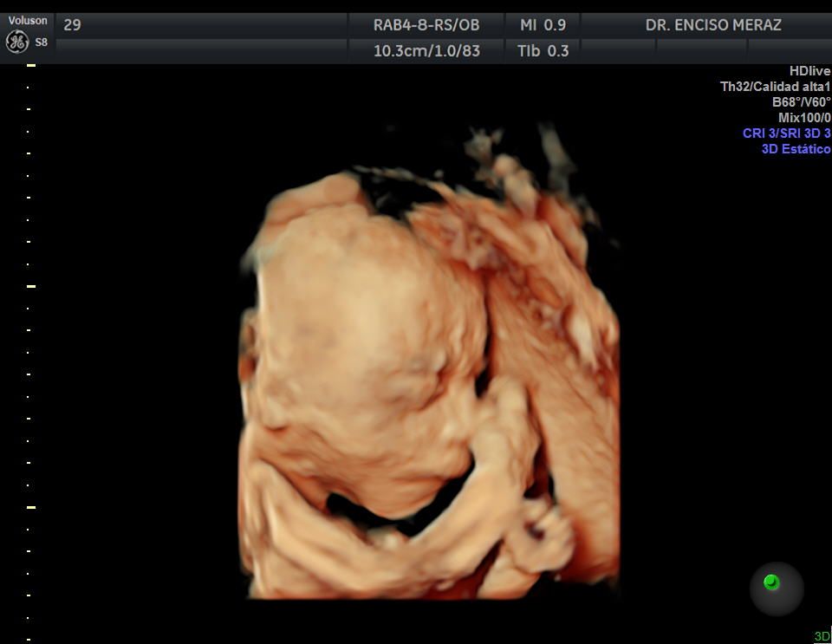
Task: Select the RAB4-8-RS/OB probe label
Action: [x=426, y=25]
